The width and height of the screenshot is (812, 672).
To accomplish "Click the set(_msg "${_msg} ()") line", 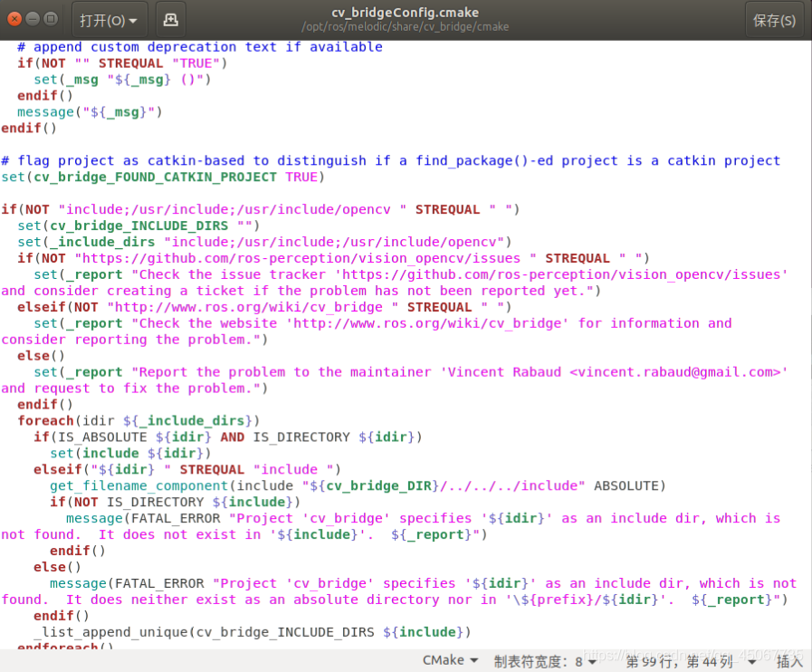I will (x=122, y=80).
